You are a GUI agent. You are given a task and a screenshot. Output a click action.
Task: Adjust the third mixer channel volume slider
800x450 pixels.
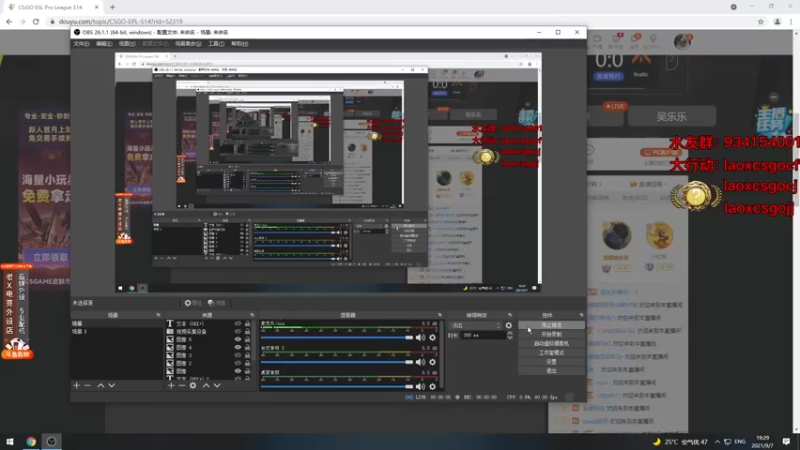pyautogui.click(x=337, y=386)
